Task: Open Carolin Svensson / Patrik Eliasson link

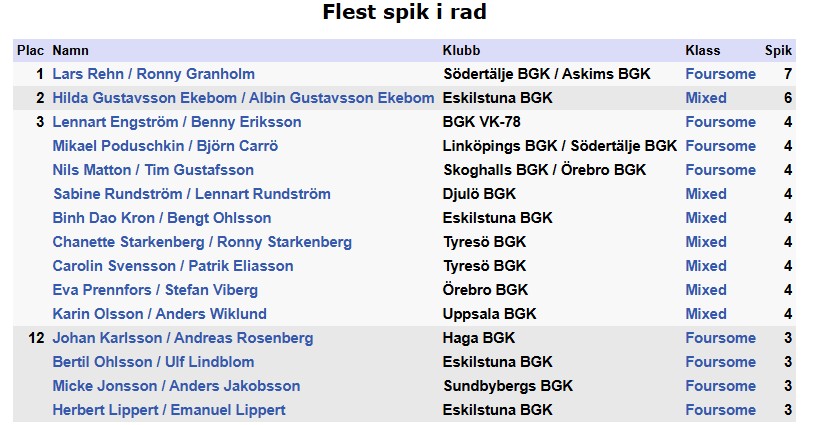Action: pyautogui.click(x=172, y=266)
